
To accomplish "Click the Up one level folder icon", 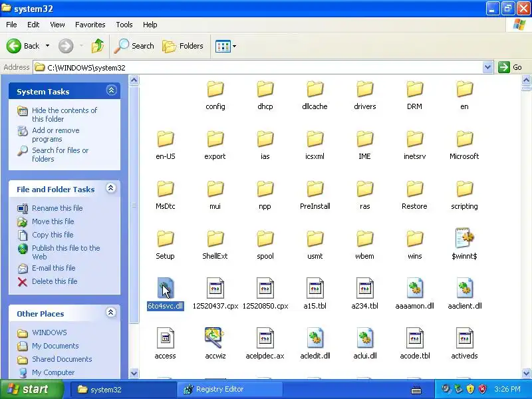I will coord(98,46).
